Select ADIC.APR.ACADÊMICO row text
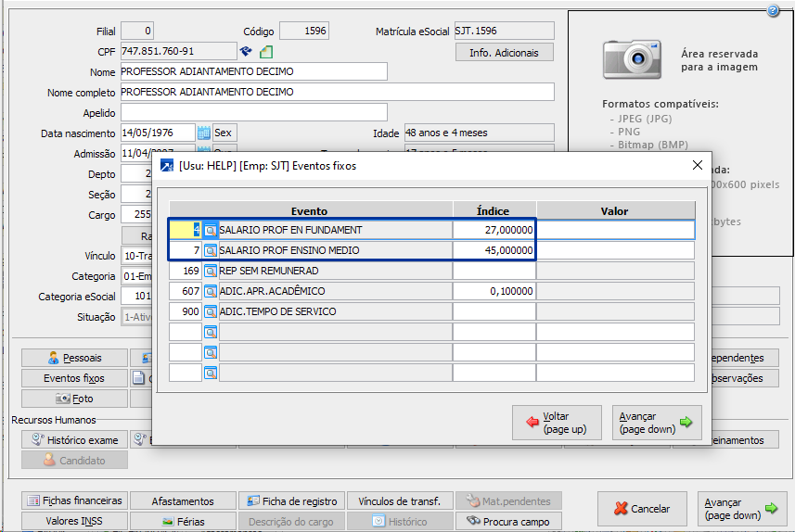 coord(272,291)
